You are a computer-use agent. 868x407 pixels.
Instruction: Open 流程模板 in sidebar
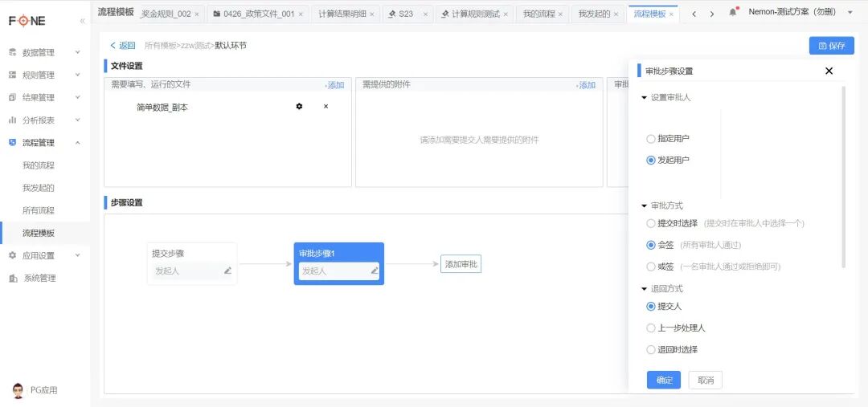39,234
